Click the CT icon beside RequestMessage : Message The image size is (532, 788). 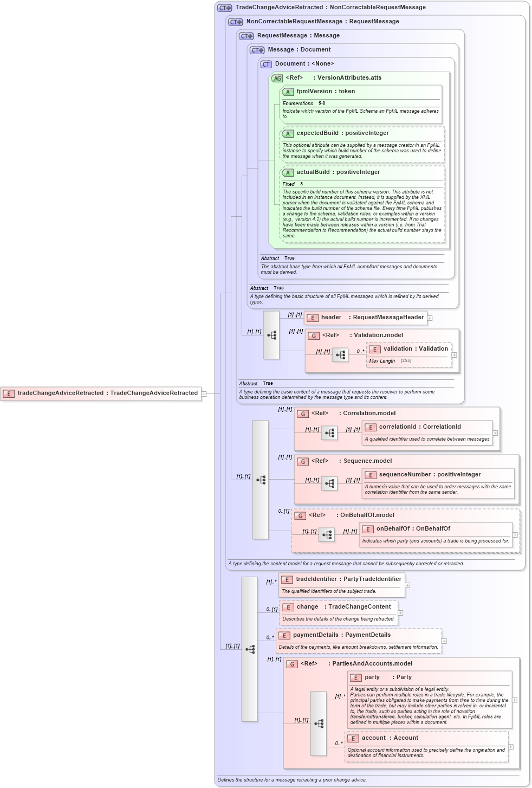coord(246,36)
